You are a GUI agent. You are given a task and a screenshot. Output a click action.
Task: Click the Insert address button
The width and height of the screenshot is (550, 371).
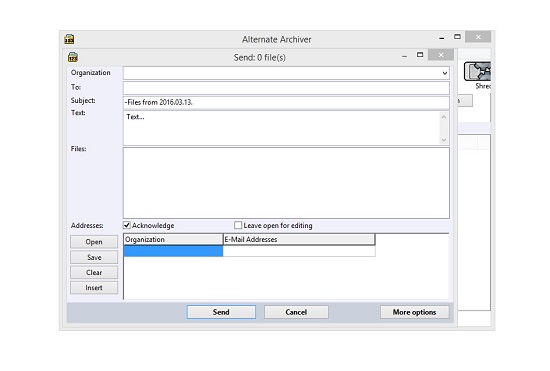[94, 288]
